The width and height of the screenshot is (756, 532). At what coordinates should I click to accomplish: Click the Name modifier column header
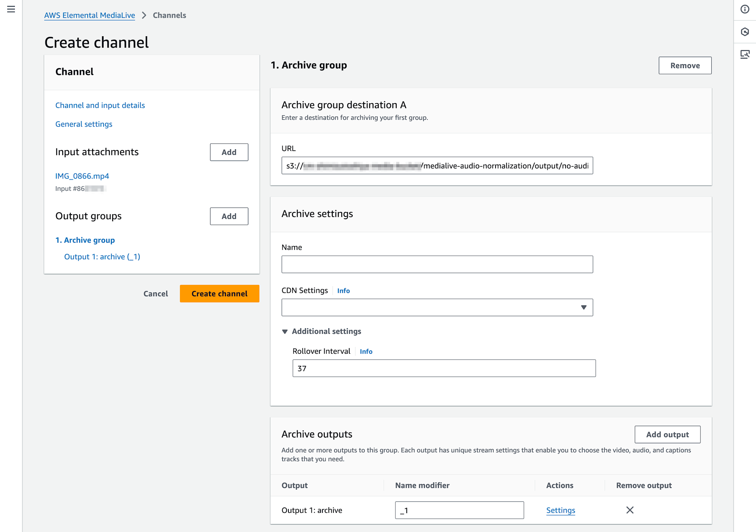pos(422,486)
